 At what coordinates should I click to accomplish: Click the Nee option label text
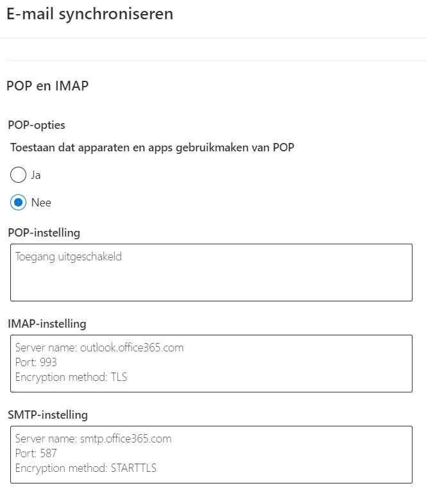(41, 203)
